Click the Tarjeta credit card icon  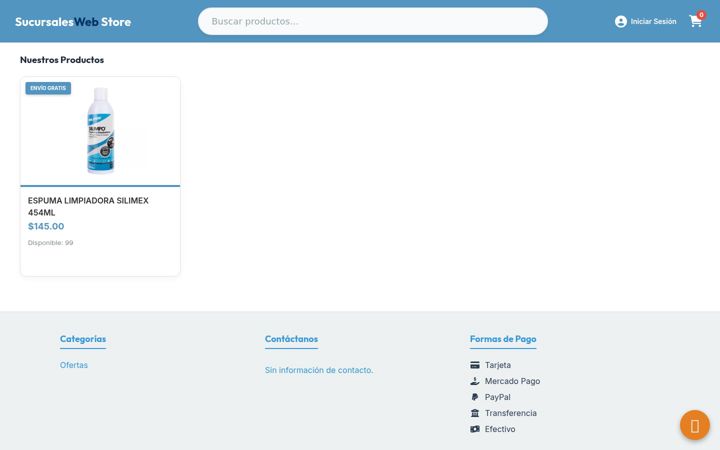pyautogui.click(x=475, y=365)
